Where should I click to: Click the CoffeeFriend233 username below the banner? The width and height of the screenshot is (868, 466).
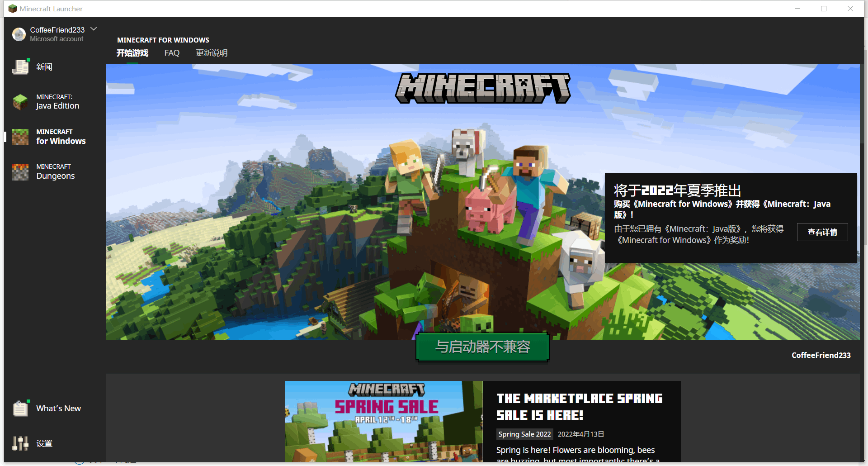point(821,355)
